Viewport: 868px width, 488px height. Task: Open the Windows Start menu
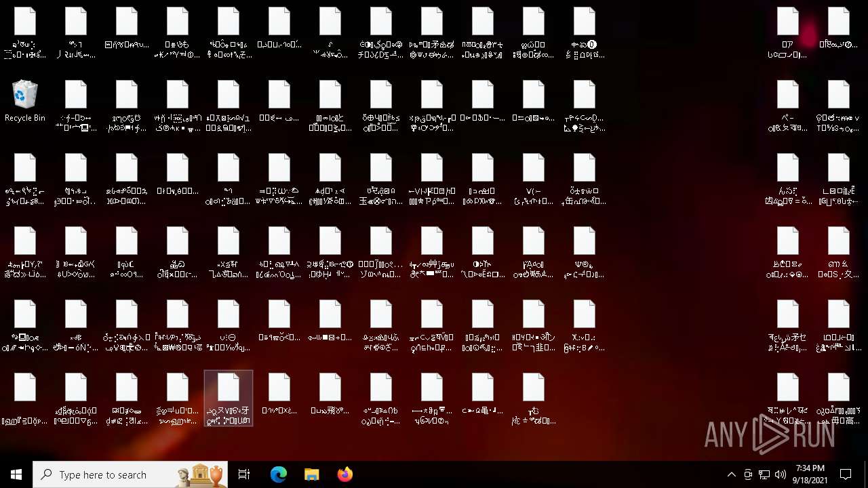pos(16,474)
